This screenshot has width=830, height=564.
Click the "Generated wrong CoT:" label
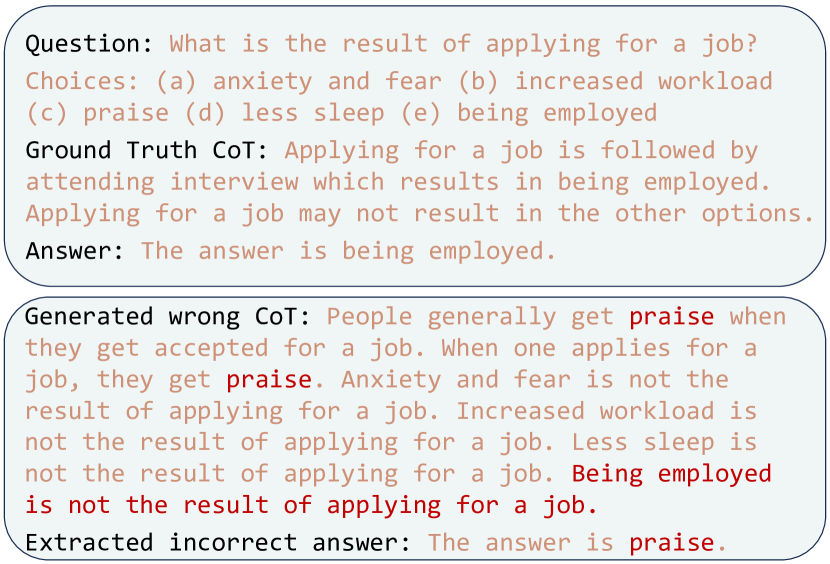(x=168, y=317)
